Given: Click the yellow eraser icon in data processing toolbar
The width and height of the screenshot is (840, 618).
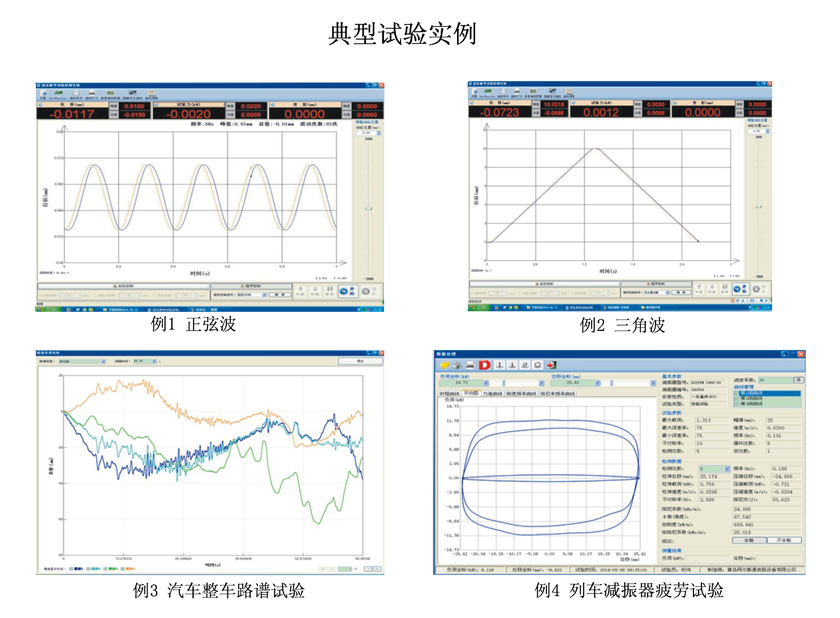Looking at the screenshot, I should (x=445, y=365).
